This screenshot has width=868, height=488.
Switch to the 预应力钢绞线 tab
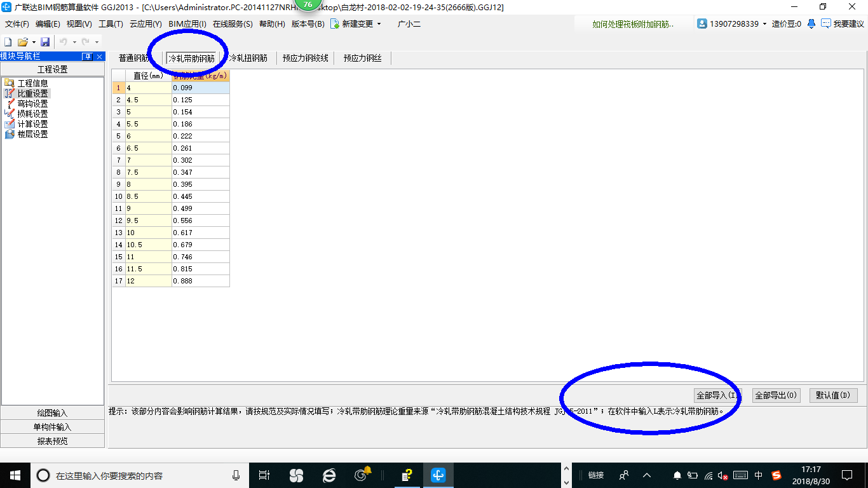(x=306, y=58)
